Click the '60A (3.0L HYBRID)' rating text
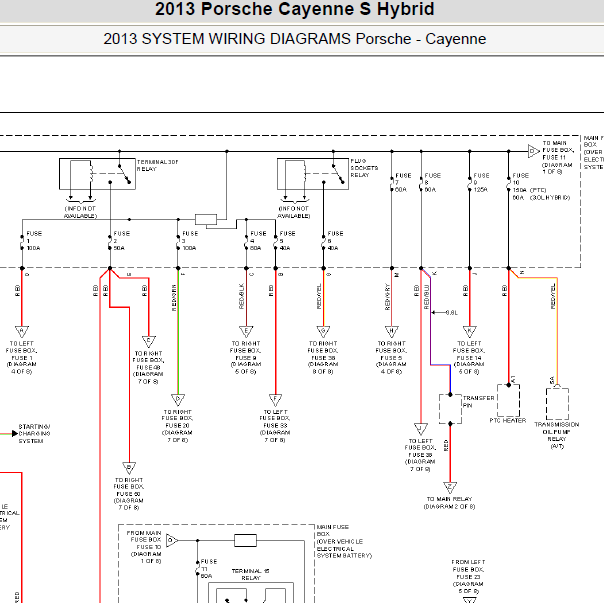 541,197
